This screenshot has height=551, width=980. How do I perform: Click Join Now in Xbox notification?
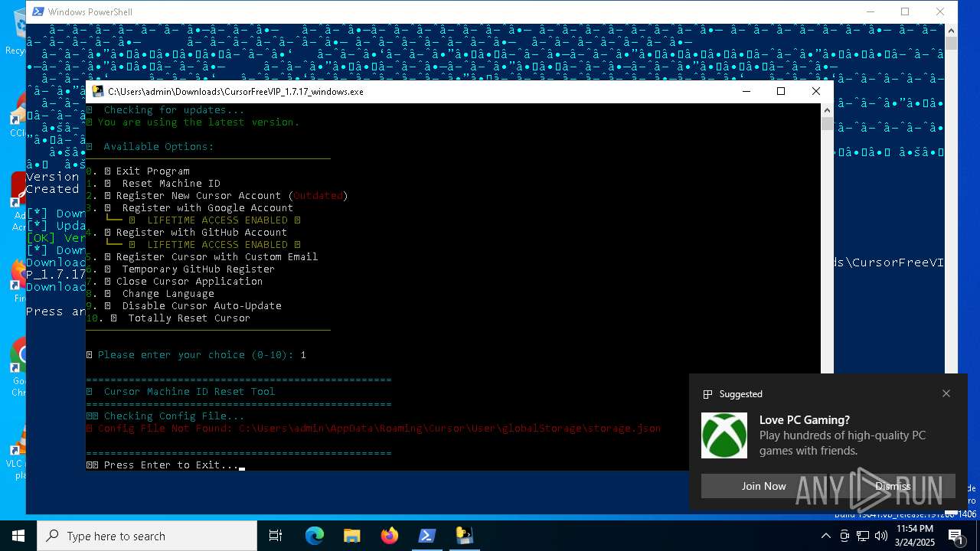(763, 486)
